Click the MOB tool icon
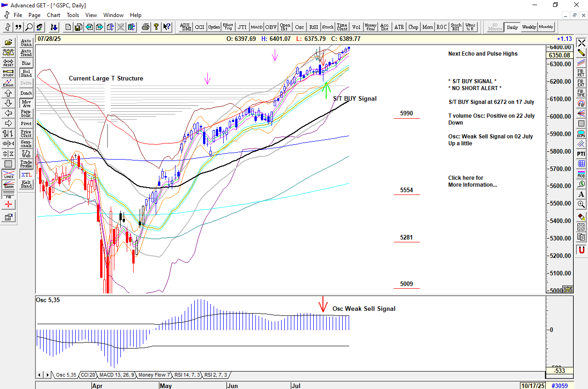Viewport: 588px width, 389px height. [x=581, y=174]
